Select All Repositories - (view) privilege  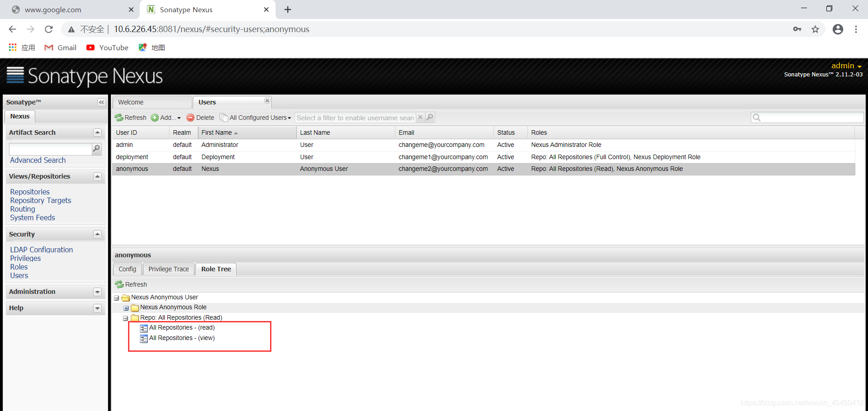point(182,338)
